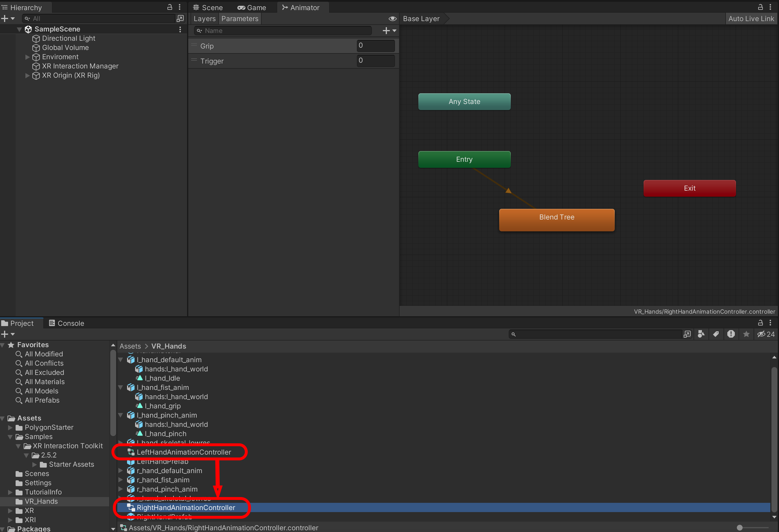Click the SampleScene options kebab icon
Image resolution: width=779 pixels, height=532 pixels.
click(180, 29)
